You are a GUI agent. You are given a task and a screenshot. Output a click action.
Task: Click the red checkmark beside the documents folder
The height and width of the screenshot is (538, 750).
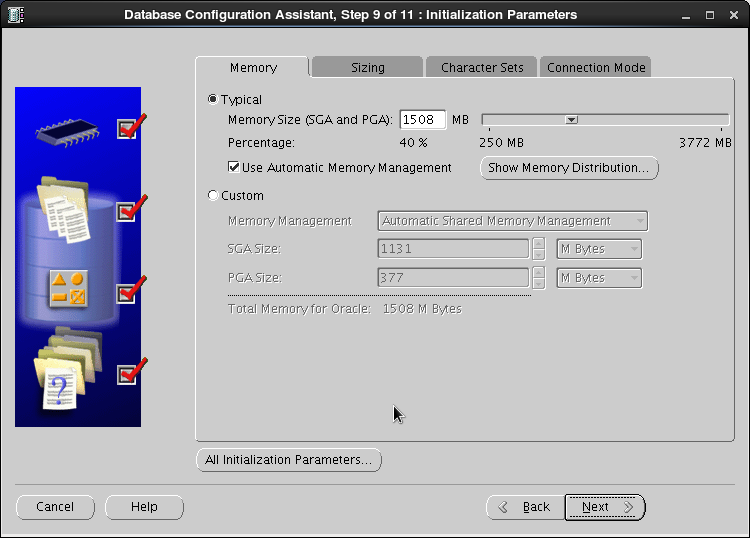click(132, 208)
